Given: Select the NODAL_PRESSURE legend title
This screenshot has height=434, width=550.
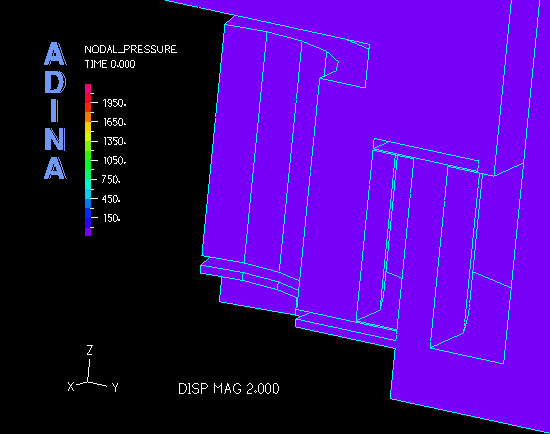Looking at the screenshot, I should 130,49.
